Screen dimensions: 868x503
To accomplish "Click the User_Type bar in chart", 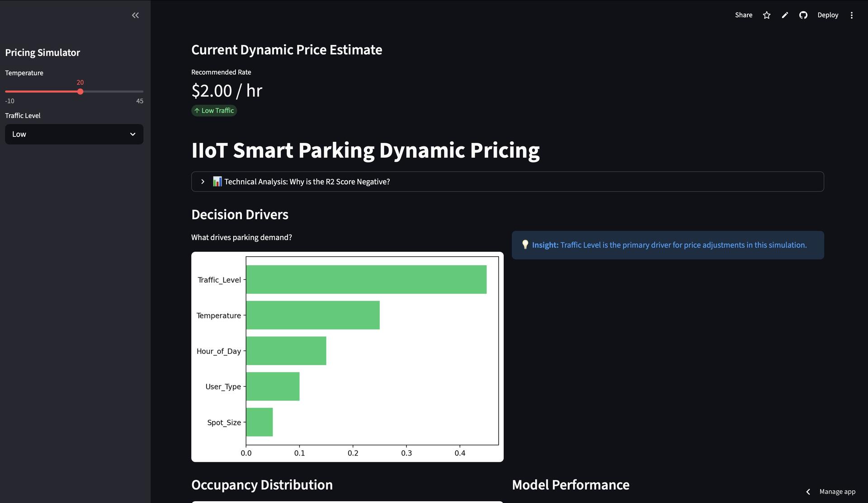I will (273, 386).
